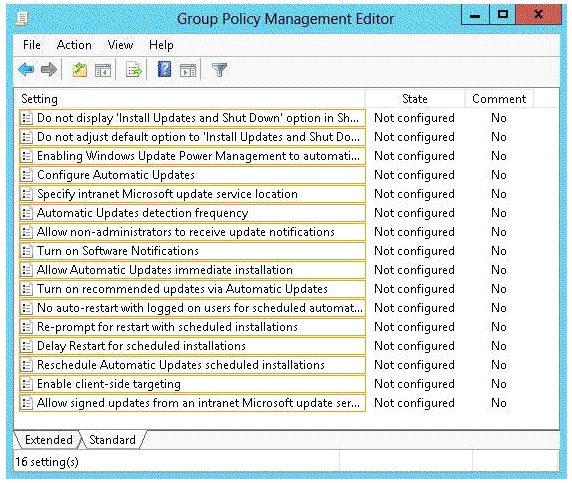Click the gray Forward arrow icon
Image resolution: width=572 pixels, height=483 pixels.
(x=49, y=69)
